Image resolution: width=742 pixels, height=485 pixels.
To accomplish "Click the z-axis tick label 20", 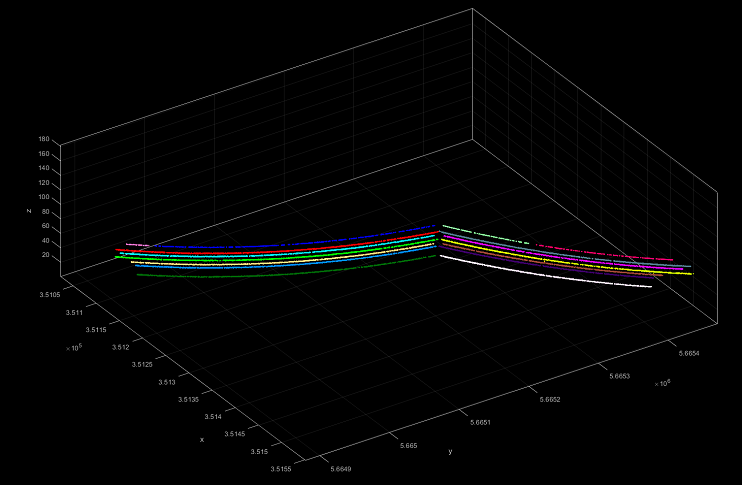I will [46, 255].
